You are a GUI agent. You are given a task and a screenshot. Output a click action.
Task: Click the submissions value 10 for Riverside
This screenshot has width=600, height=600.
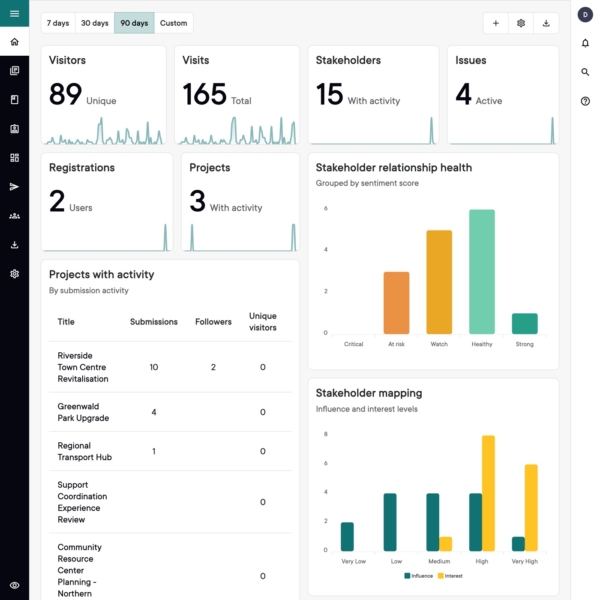(154, 367)
